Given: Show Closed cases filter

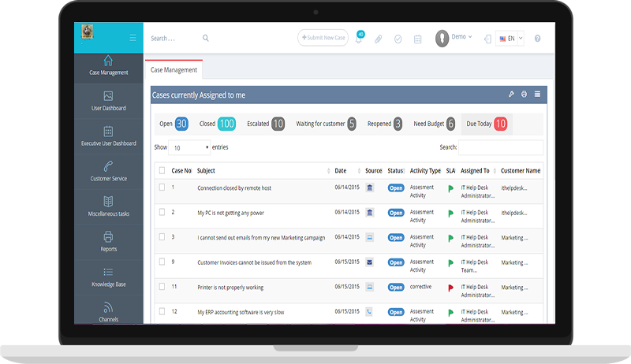Looking at the screenshot, I should (x=218, y=124).
